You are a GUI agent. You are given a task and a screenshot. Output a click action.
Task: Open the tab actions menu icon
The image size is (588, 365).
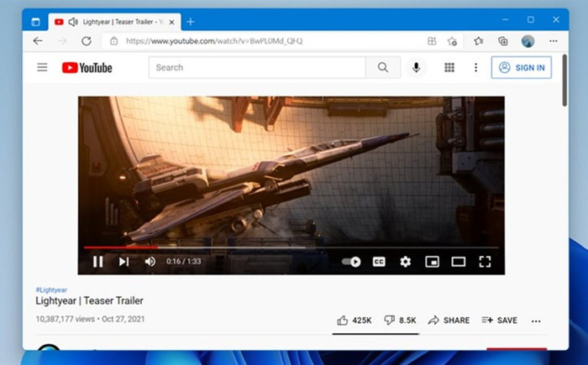(x=35, y=22)
